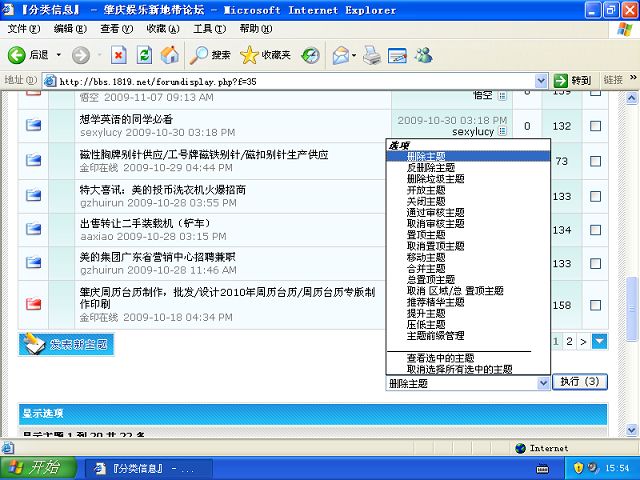Click the Refresh page toolbar icon
This screenshot has width=640, height=480.
pos(144,55)
